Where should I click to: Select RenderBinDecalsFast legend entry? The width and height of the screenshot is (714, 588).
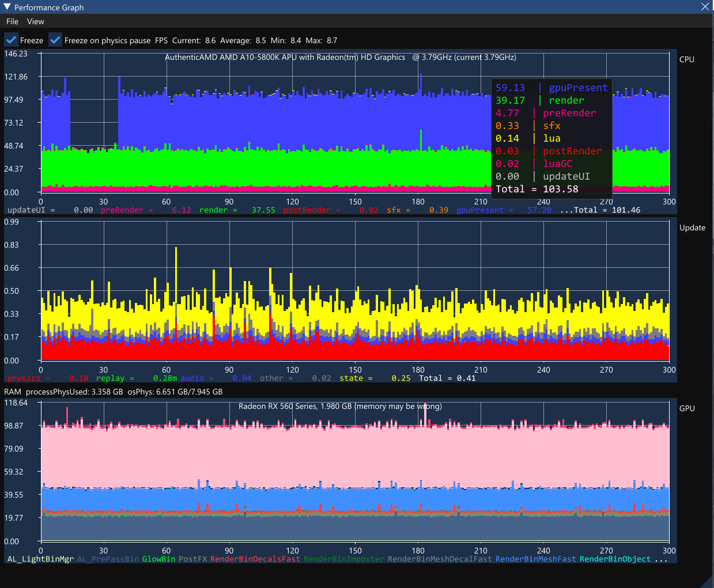coord(255,559)
